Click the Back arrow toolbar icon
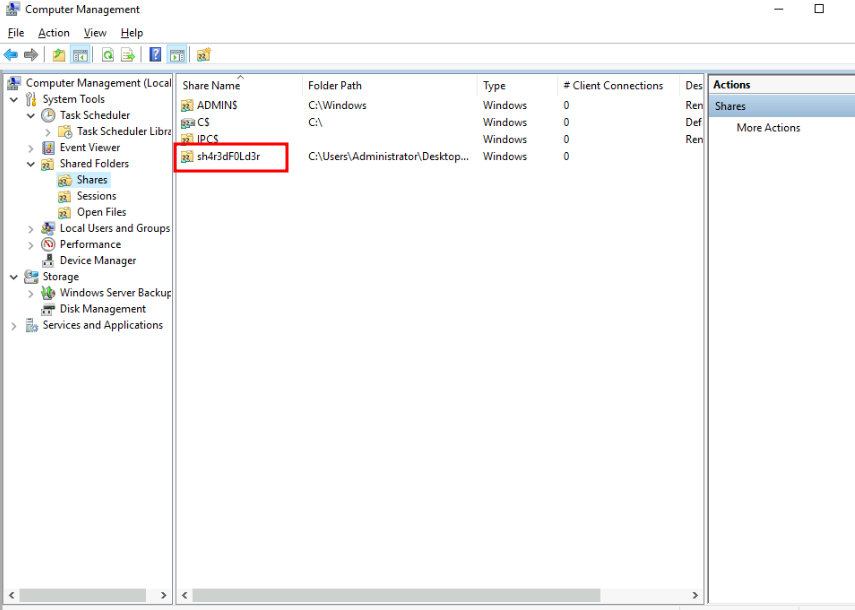The height and width of the screenshot is (610, 855). 11,55
